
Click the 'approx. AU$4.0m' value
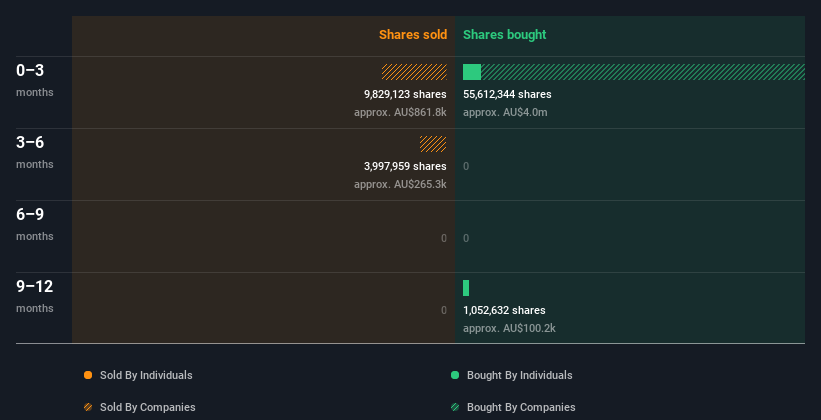505,112
